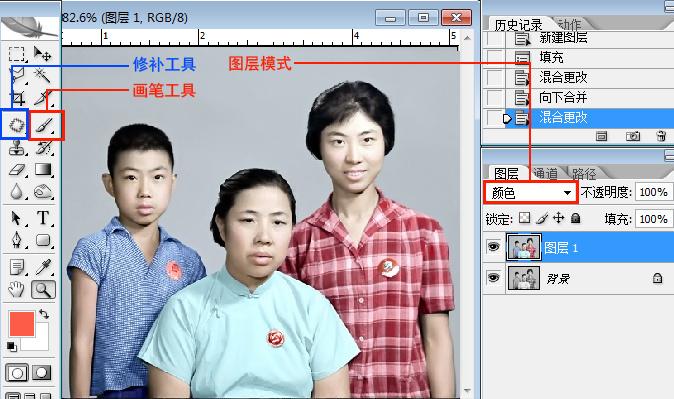Click the feather logo atop the toolbox
This screenshot has height=399, width=674.
tap(29, 27)
